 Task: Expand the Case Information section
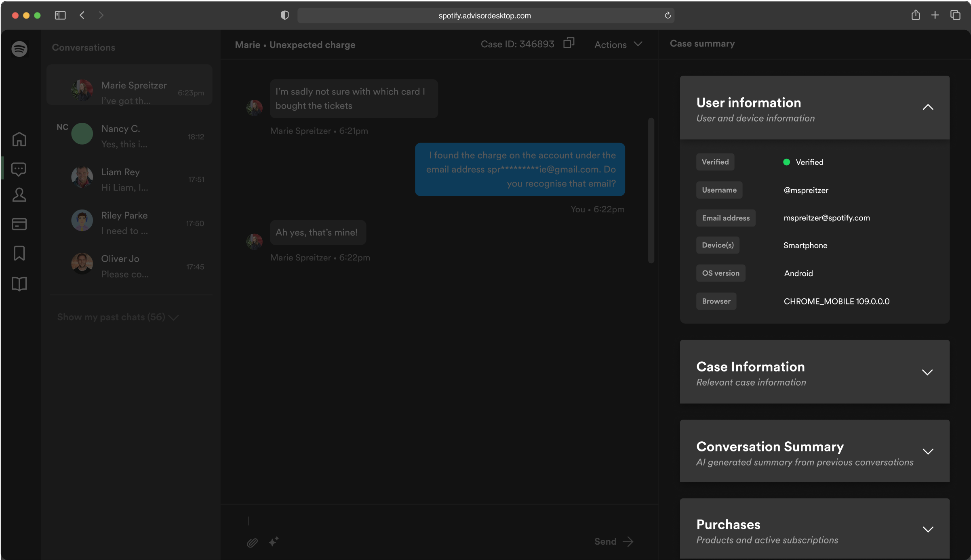click(927, 372)
